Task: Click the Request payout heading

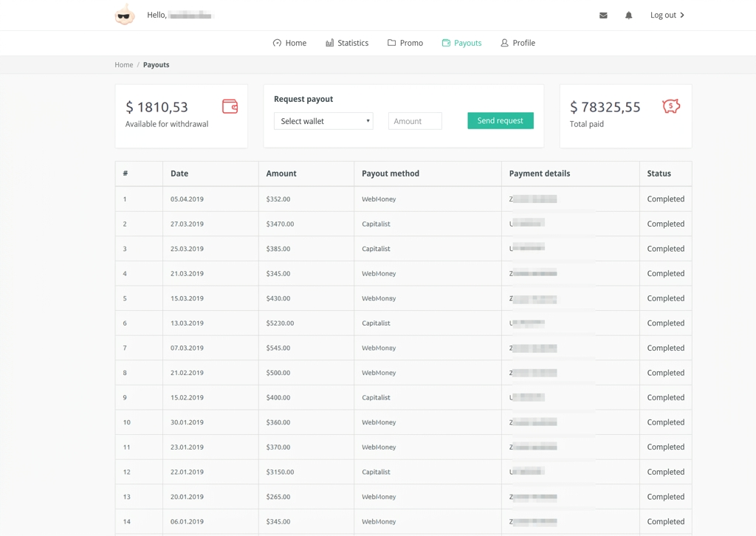Action: [x=303, y=99]
